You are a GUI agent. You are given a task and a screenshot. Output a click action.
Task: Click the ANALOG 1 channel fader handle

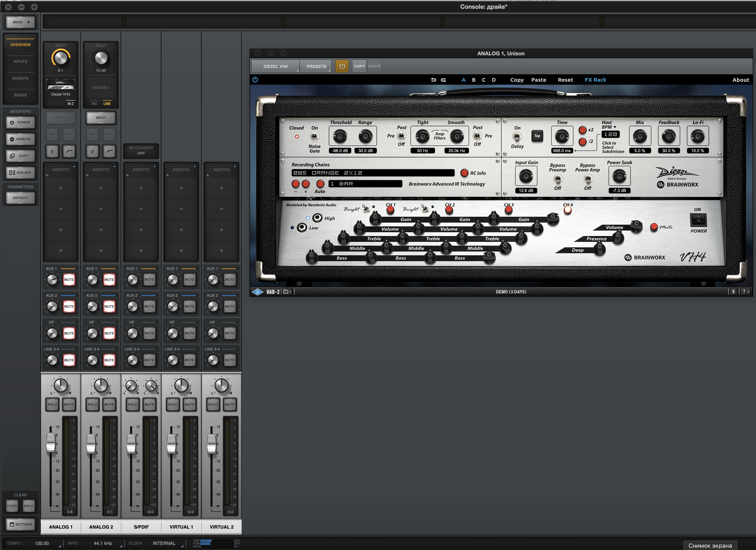click(x=51, y=443)
